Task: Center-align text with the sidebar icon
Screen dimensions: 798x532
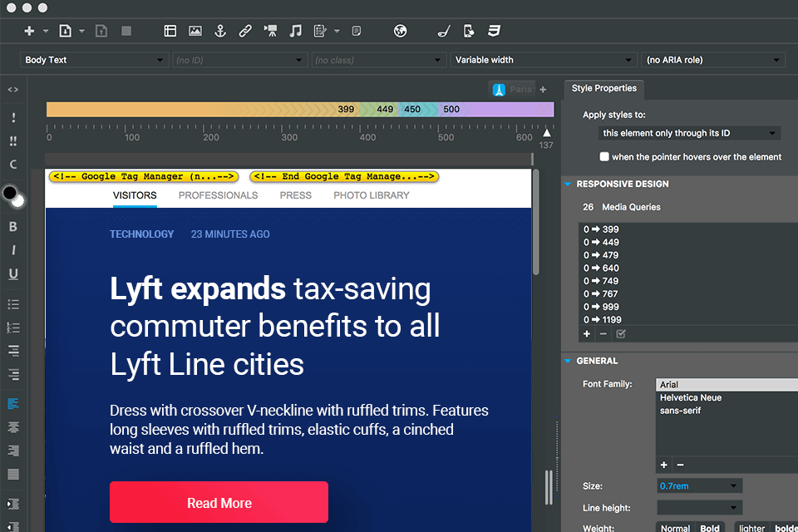Action: click(13, 427)
